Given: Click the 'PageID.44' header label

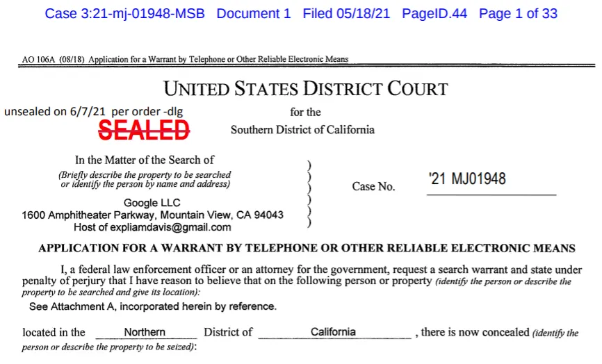Looking at the screenshot, I should (x=434, y=14).
